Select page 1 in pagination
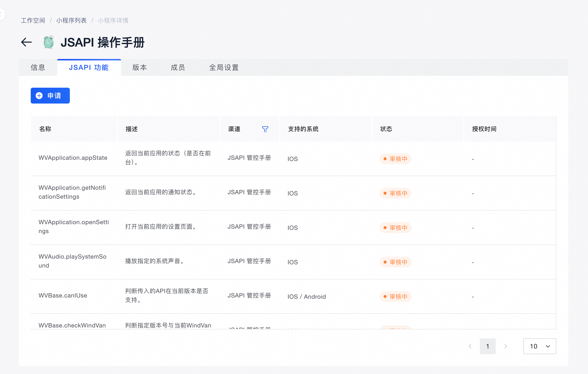Viewport: 588px width, 374px height. [x=488, y=346]
